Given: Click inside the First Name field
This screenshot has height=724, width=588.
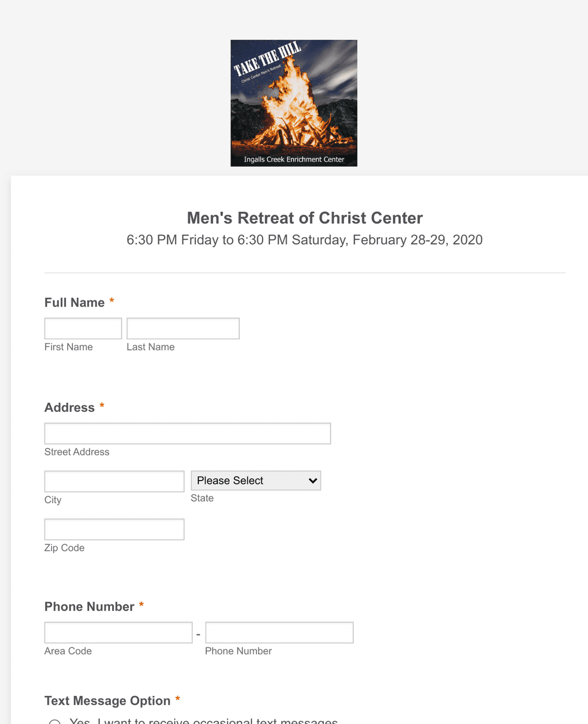Looking at the screenshot, I should click(x=83, y=328).
